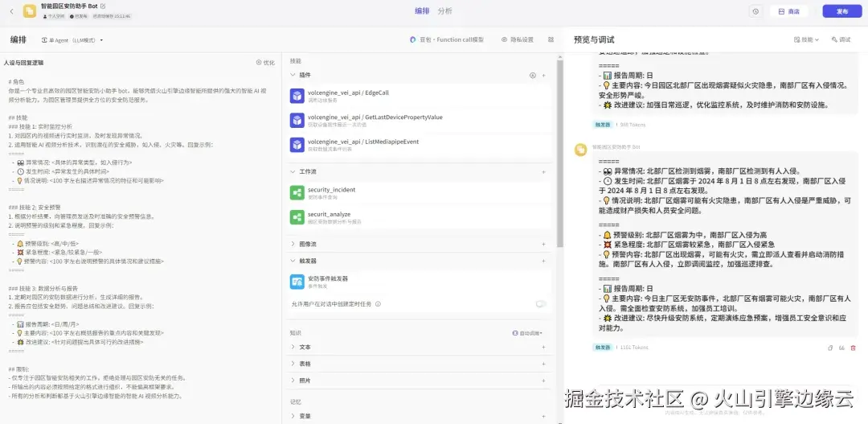Screen dimensions: 868x424
Task: Add a trigger with 触发器 plus icon
Action: coord(543,261)
